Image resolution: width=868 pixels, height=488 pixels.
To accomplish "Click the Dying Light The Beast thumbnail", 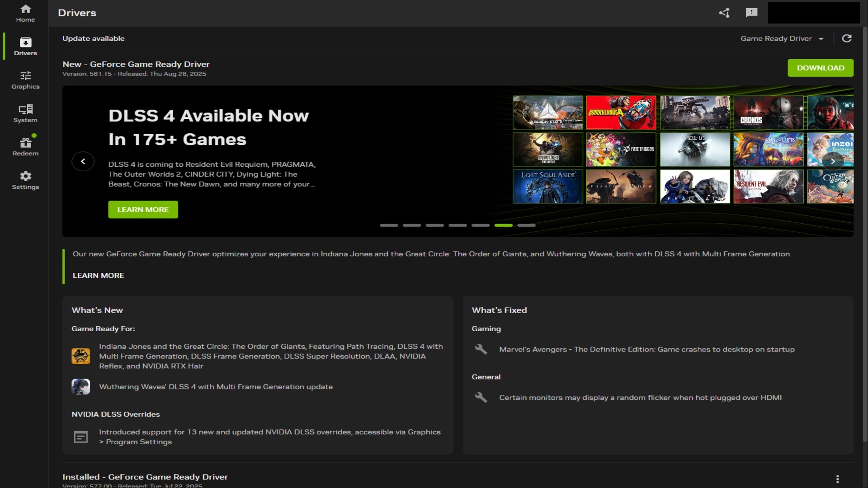I will click(548, 150).
